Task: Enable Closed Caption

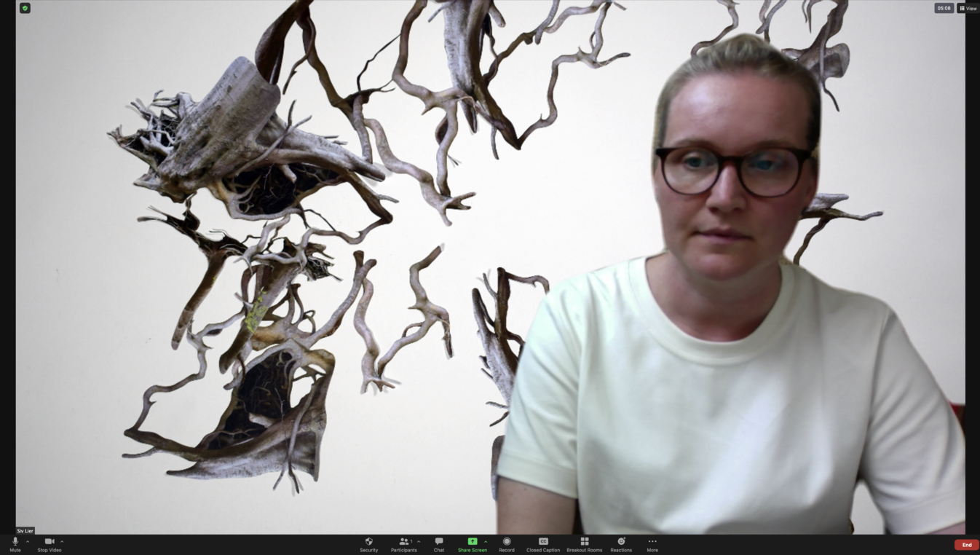Action: tap(543, 544)
